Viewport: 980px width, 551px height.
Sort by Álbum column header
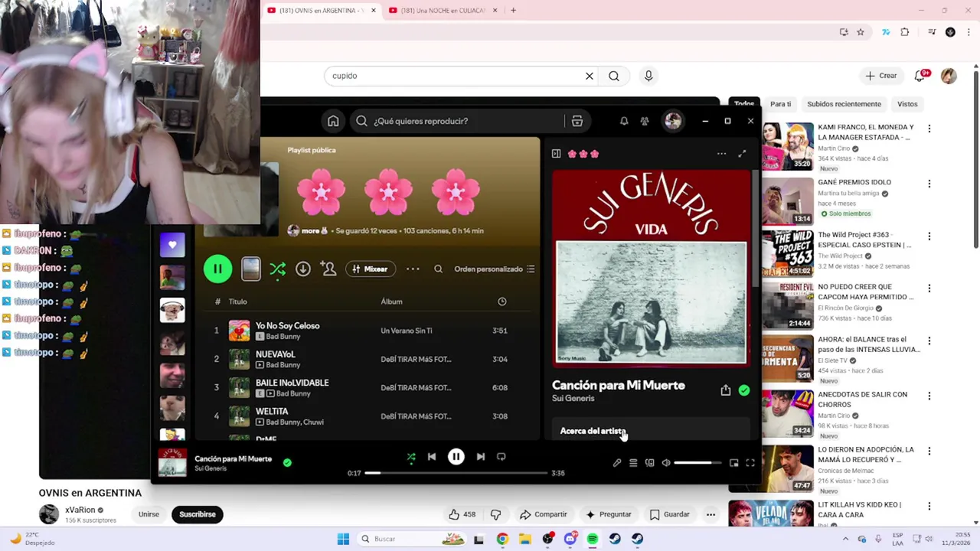[391, 302]
